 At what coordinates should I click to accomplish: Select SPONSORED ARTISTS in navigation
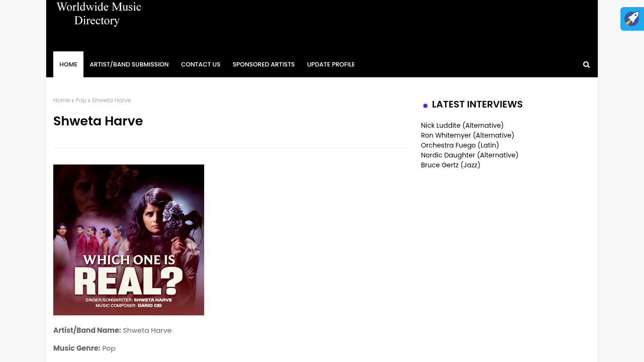(264, 65)
